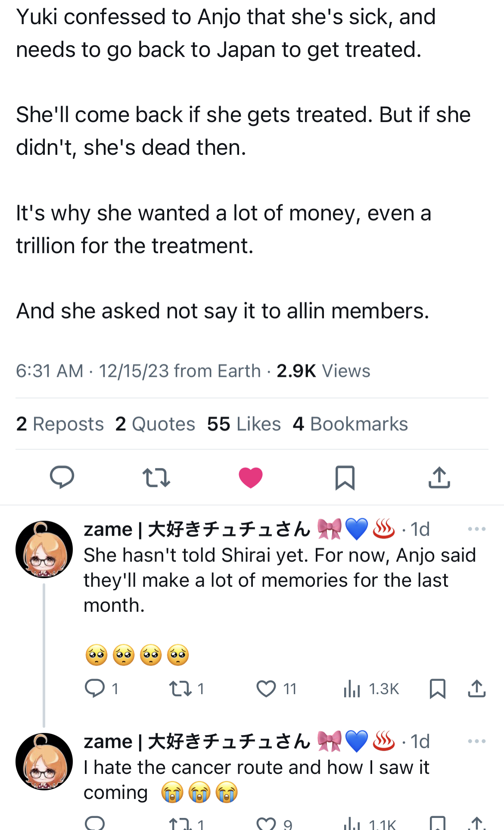Repost the main tweet
This screenshot has height=830, width=504.
coord(156,477)
